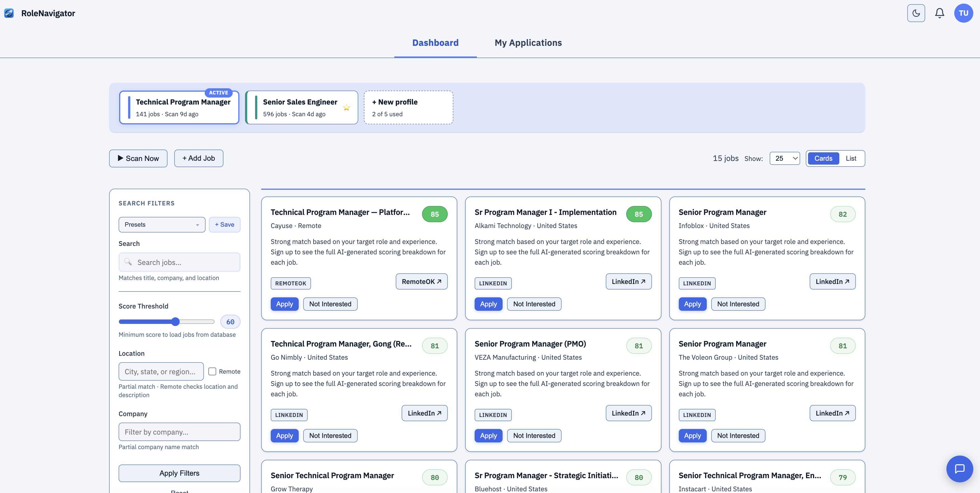Viewport: 980px width, 493px height.
Task: Click the score threshold value 60
Action: 230,322
